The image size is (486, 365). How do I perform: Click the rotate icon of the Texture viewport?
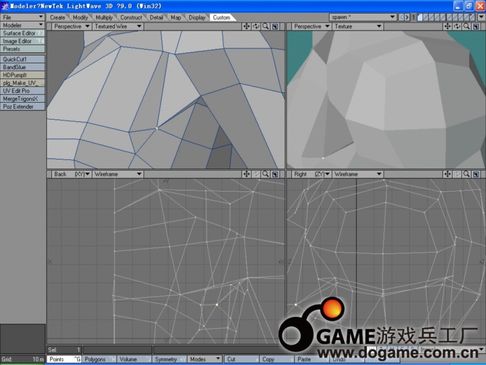click(x=457, y=26)
